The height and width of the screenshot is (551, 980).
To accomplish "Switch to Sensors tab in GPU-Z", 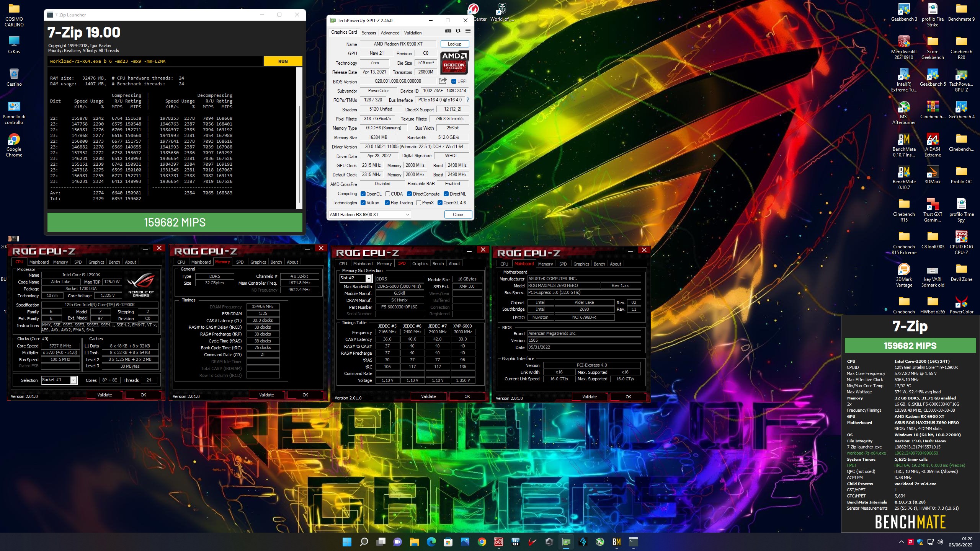I will tap(369, 33).
